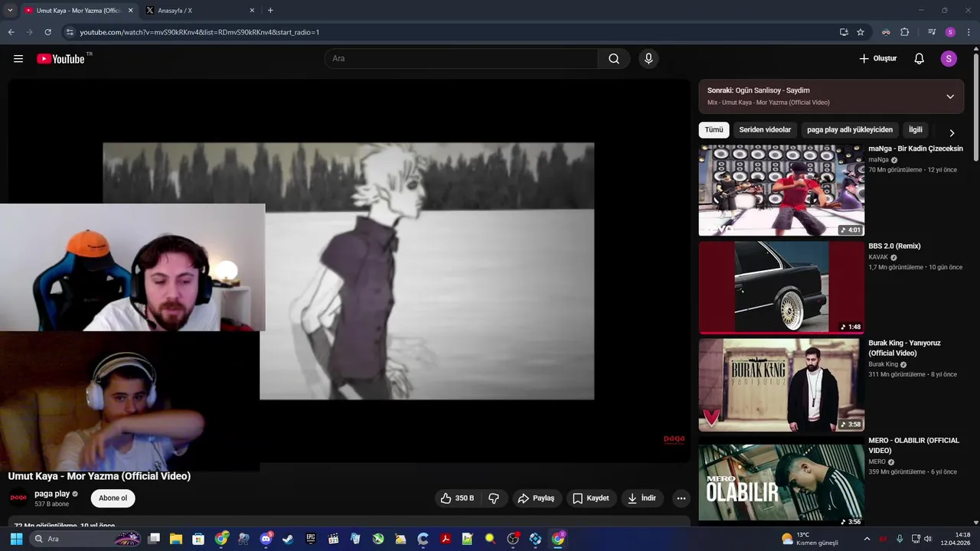Select the İlgili chip
The width and height of the screenshot is (980, 551).
pyautogui.click(x=916, y=130)
